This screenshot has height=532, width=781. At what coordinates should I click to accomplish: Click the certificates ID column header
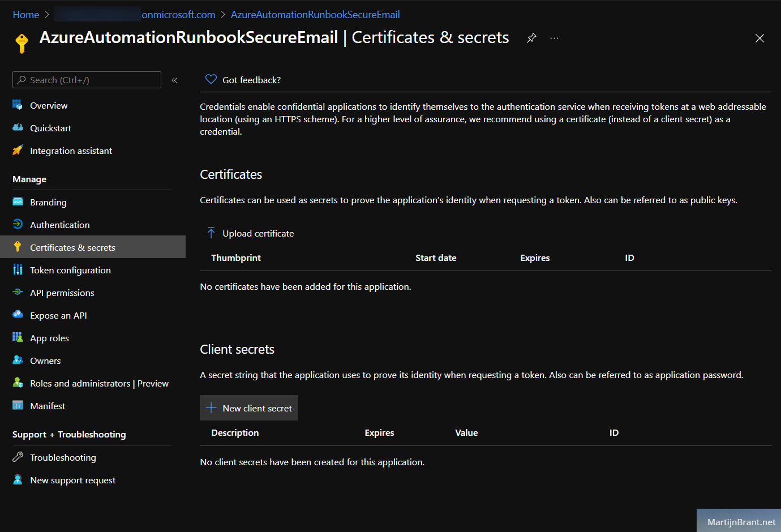coord(629,258)
